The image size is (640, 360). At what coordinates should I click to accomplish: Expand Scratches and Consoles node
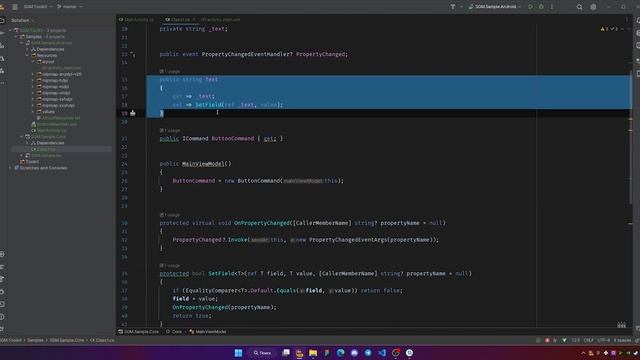pos(11,168)
